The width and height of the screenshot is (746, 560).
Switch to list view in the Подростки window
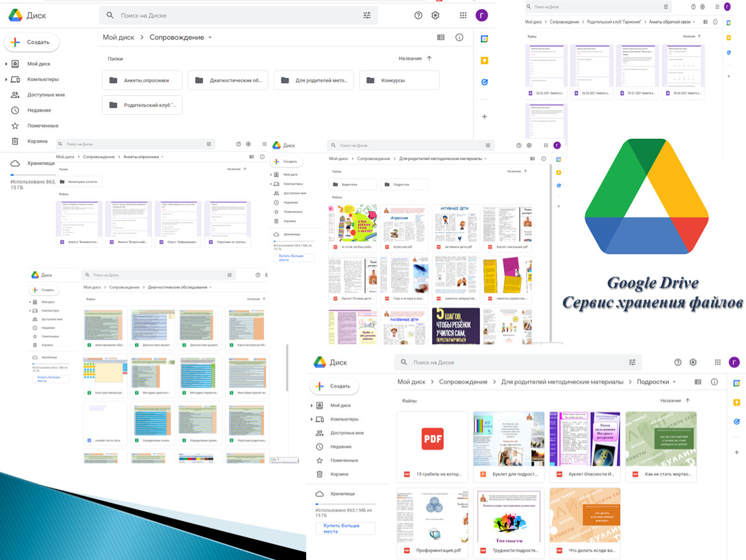coord(698,382)
